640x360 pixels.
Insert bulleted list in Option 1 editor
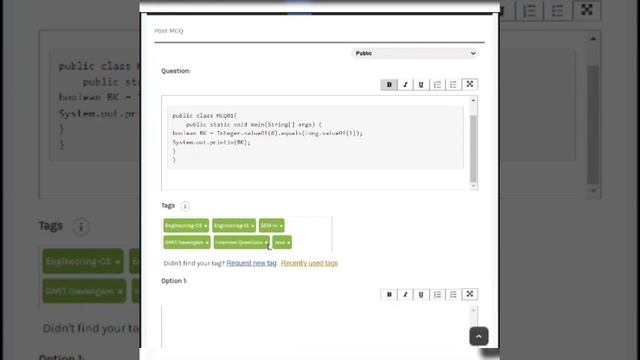[x=453, y=294]
